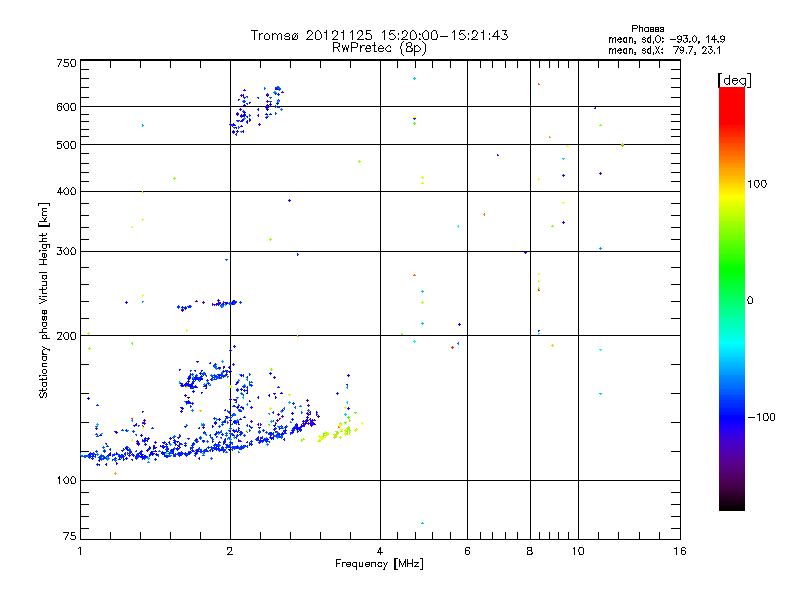The image size is (800, 600).
Task: Click the y-axis tick label '600'
Action: pyautogui.click(x=67, y=107)
